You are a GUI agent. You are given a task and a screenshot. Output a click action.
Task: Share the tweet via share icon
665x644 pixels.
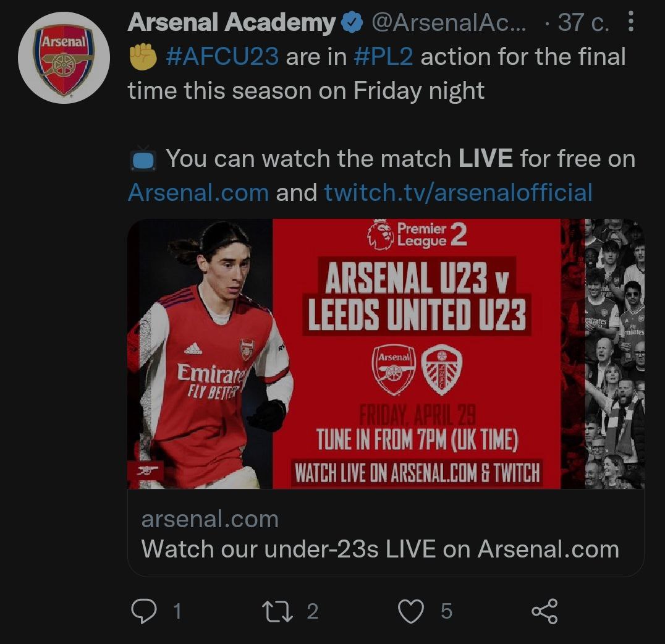point(544,611)
